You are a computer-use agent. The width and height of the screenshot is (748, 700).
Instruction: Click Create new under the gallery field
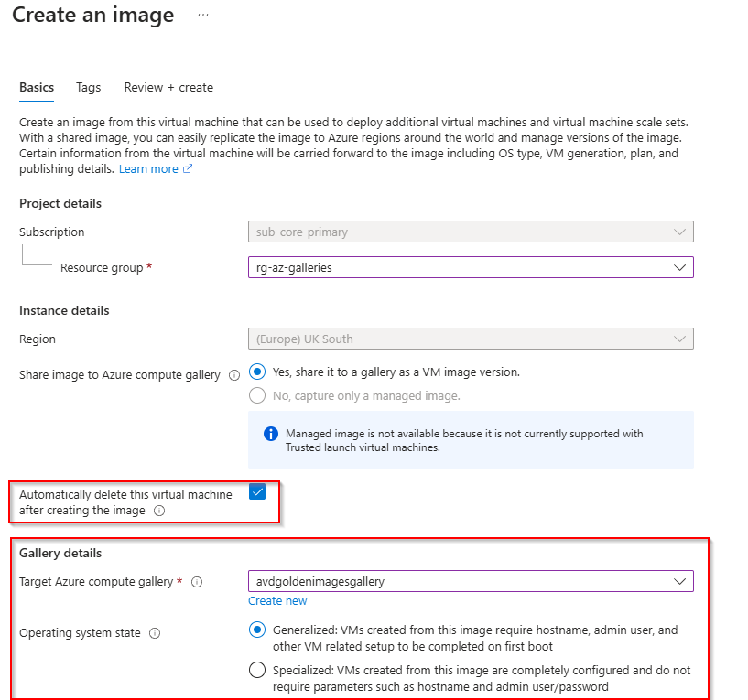tap(277, 600)
